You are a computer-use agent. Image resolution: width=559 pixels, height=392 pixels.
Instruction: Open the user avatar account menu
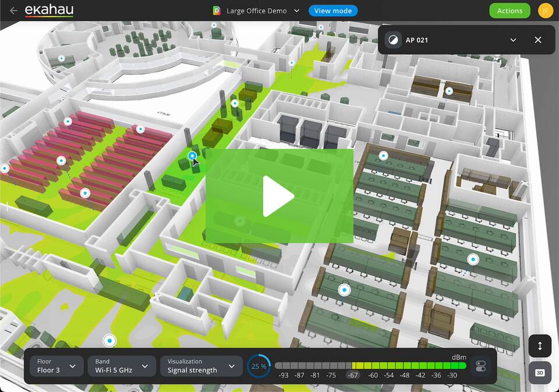pyautogui.click(x=545, y=10)
